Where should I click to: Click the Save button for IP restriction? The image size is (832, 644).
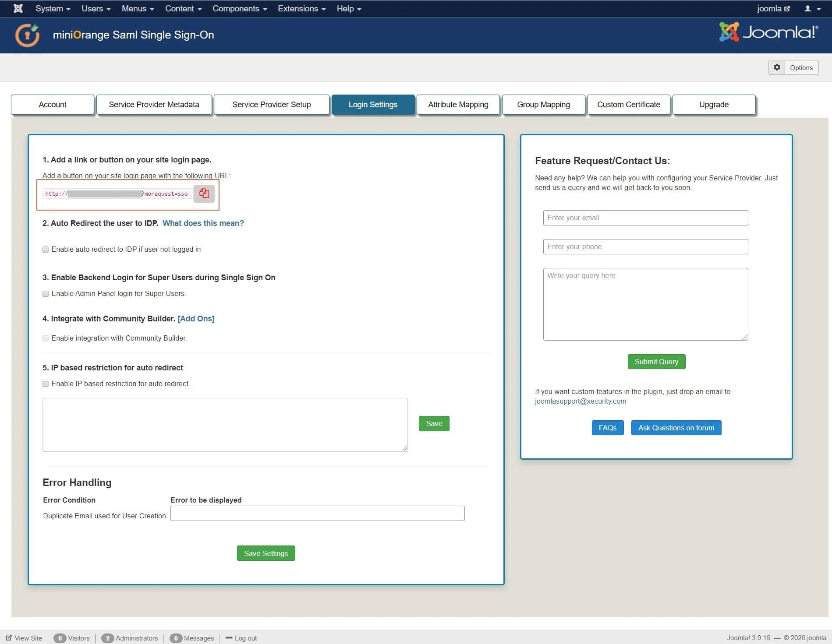434,423
